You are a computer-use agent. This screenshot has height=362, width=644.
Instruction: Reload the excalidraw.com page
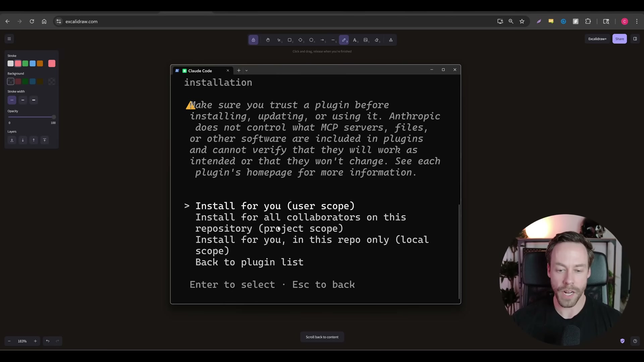[32, 21]
